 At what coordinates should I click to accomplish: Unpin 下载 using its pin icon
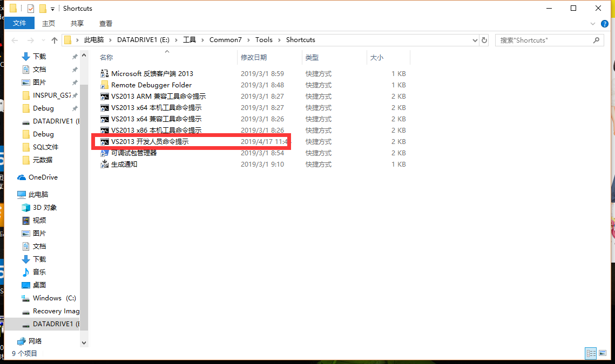(75, 57)
